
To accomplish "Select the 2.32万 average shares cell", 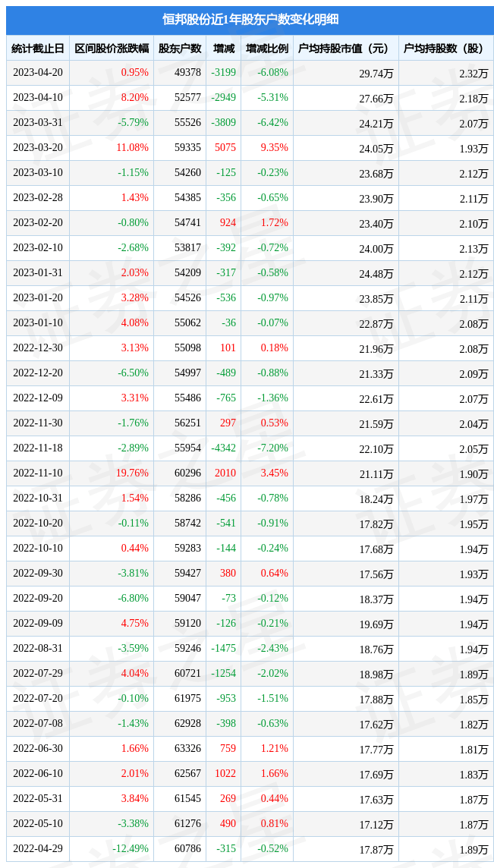I will click(x=474, y=74).
